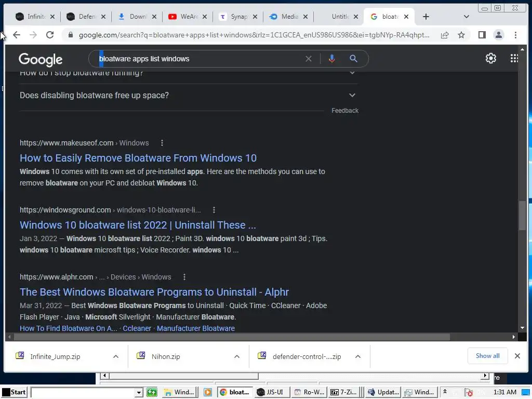Screen dimensions: 532x399
Task: Clear the Google search box
Action: [x=309, y=59]
